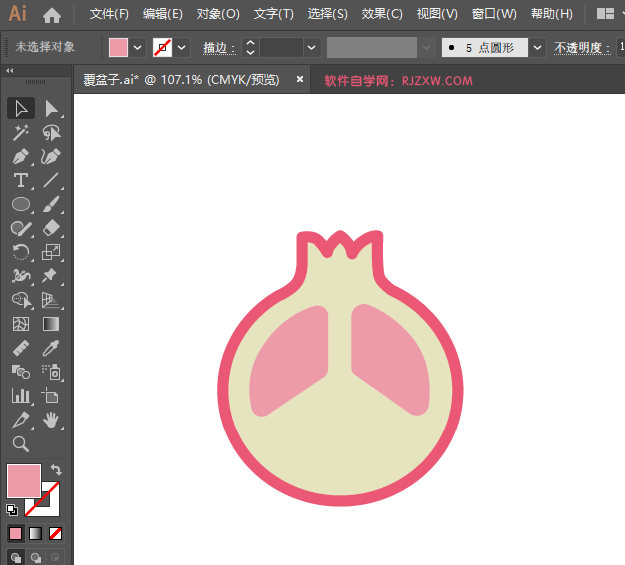Open the 5 点圆形 brush dropdown
This screenshot has width=625, height=565.
tap(538, 47)
